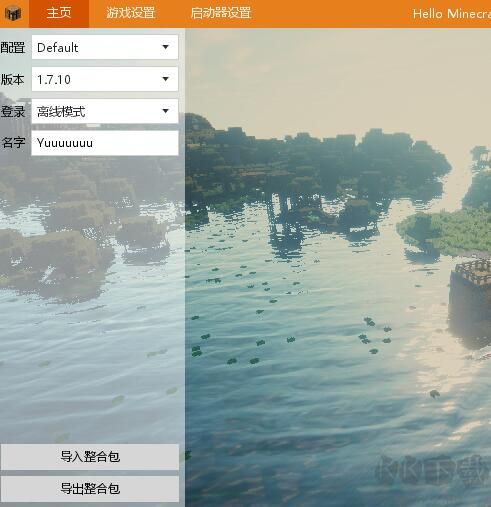Click the Hello Minecraft title text
The width and height of the screenshot is (491, 507).
tap(452, 14)
